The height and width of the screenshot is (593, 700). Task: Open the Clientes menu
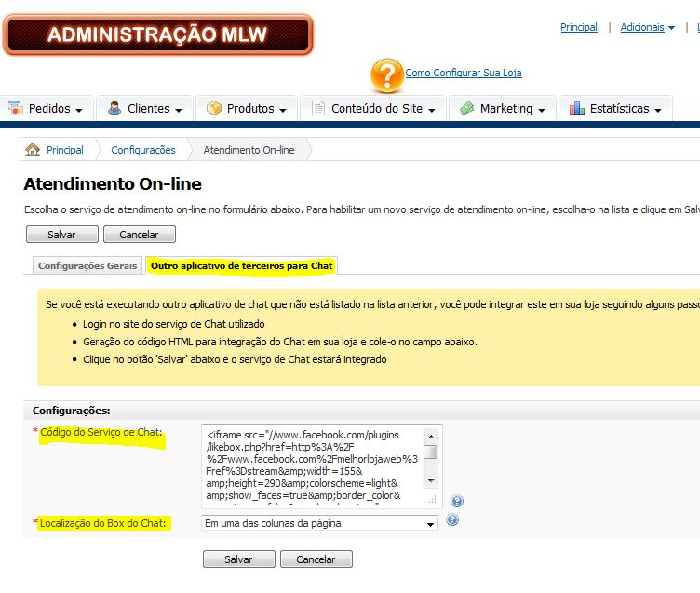pos(144,109)
